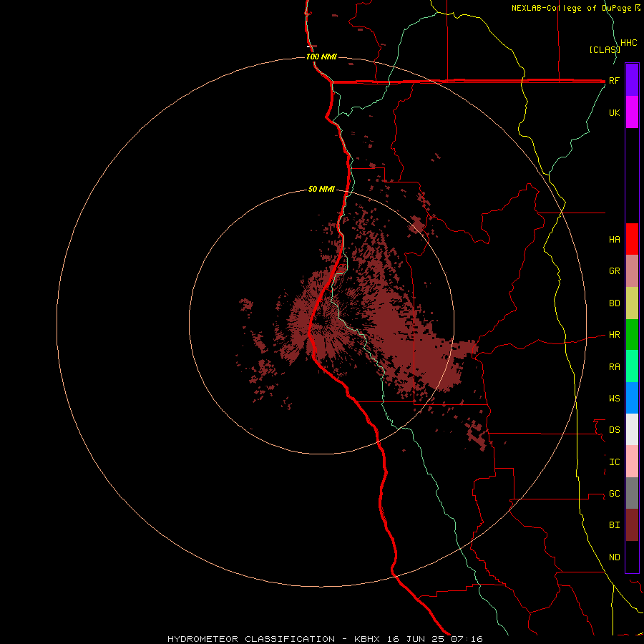This screenshot has width=644, height=644.
Task: Click the 'DS' legend label
Action: click(614, 430)
